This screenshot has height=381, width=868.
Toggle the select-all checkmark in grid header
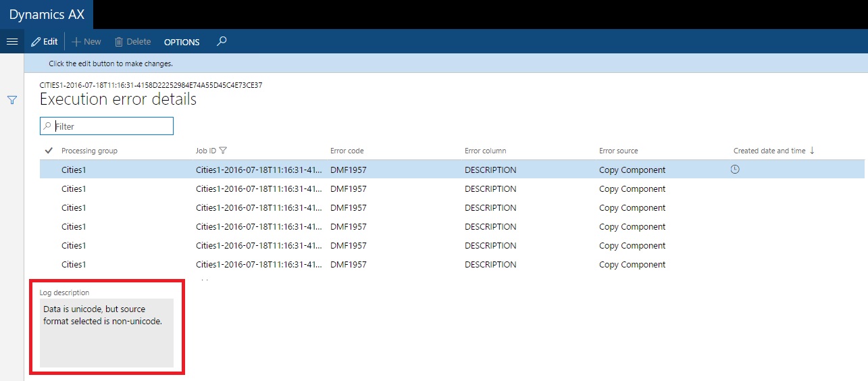[49, 151]
